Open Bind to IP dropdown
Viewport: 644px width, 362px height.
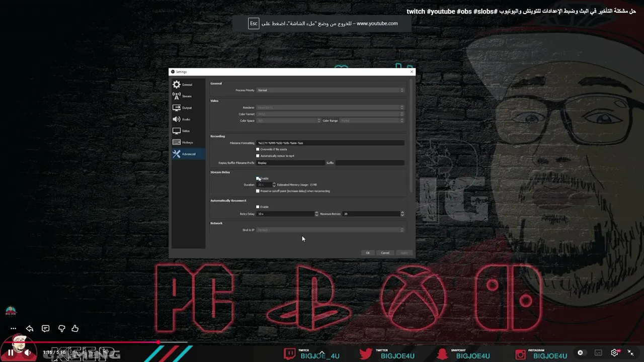tap(330, 230)
